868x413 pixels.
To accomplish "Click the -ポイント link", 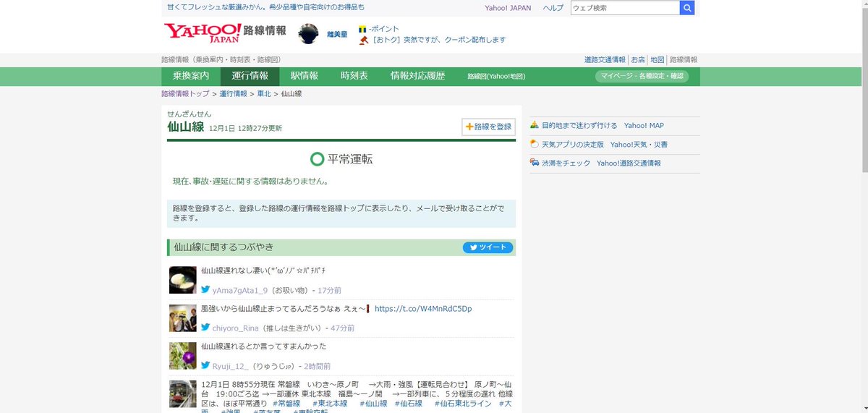I will click(384, 29).
